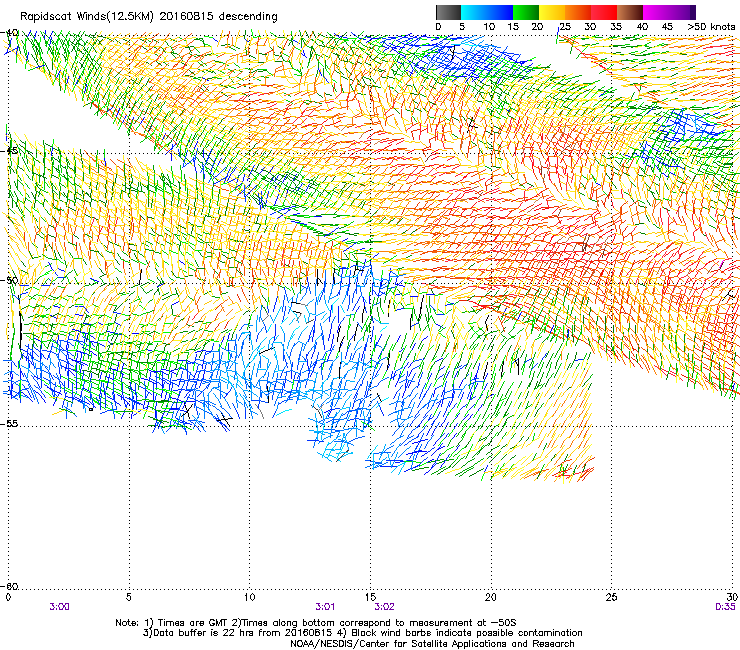Click the '0' label under the color bar
Image resolution: width=740 pixels, height=650 pixels.
click(438, 27)
